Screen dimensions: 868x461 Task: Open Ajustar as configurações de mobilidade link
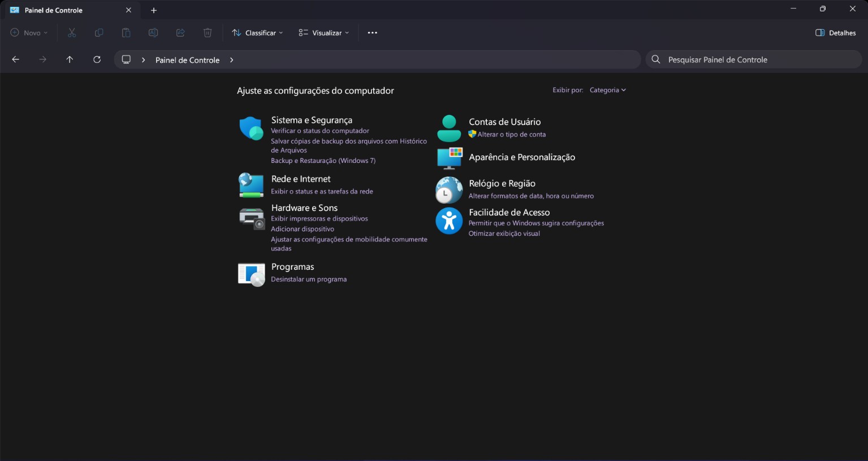[349, 244]
